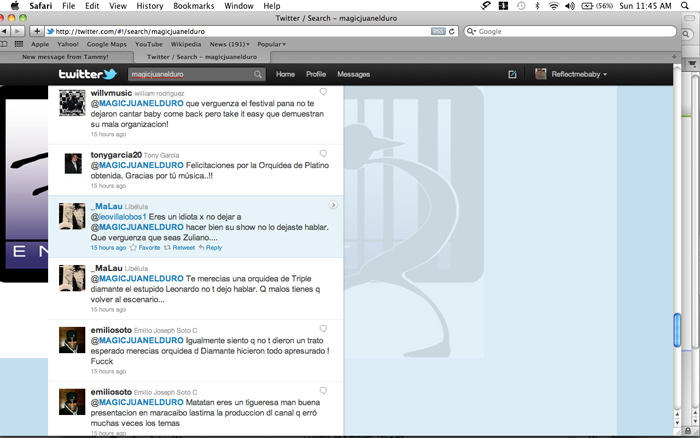Viewport: 700px width, 438px height.
Task: Open the compose new tweet icon
Action: coord(512,75)
